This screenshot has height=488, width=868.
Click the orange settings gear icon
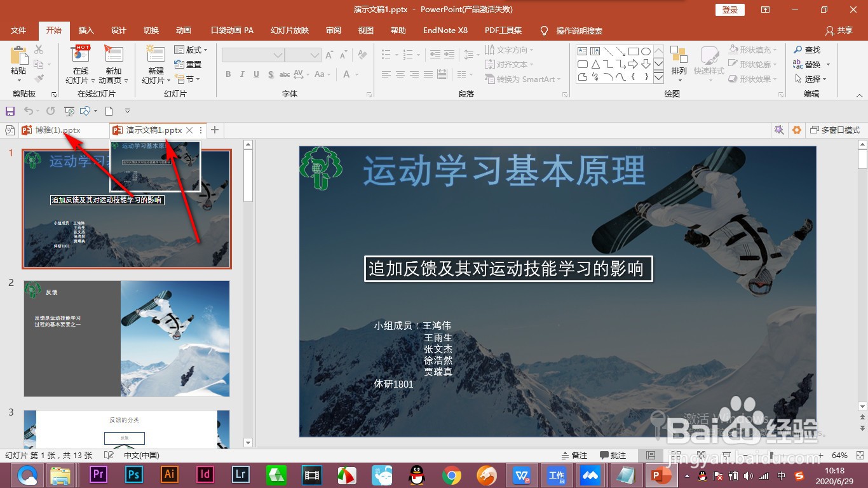[x=797, y=130]
